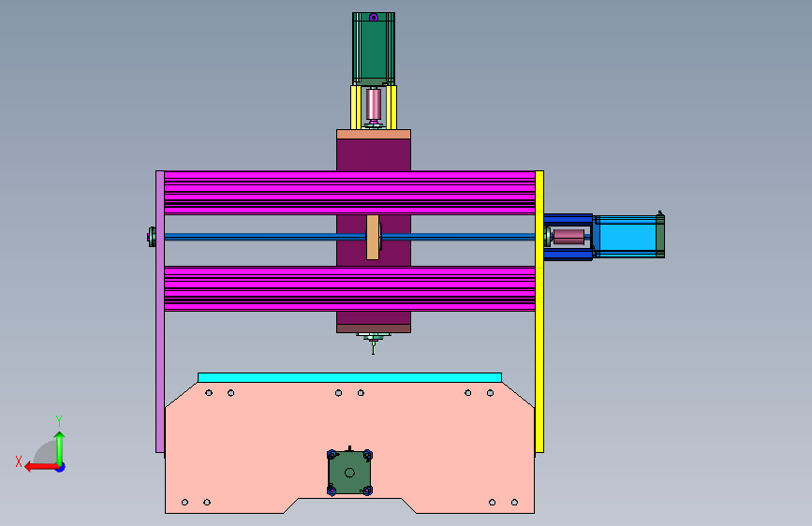Select the lower magenta gantry rail
Image resolution: width=812 pixels, height=526 pixels.
click(x=349, y=289)
